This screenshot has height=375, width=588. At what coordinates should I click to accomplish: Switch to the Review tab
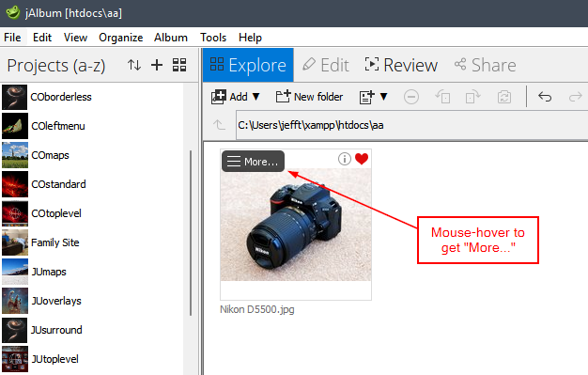401,65
